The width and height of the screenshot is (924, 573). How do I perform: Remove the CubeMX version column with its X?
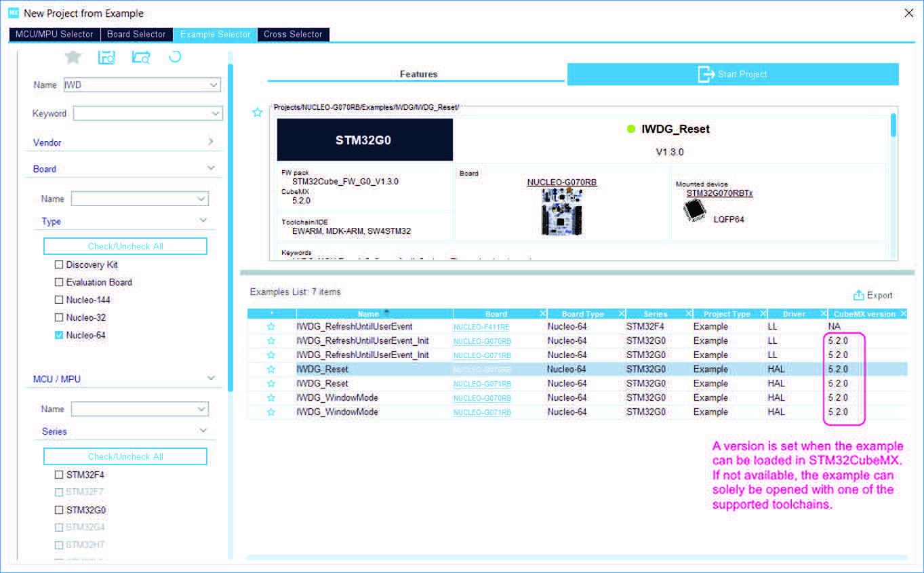coord(903,314)
